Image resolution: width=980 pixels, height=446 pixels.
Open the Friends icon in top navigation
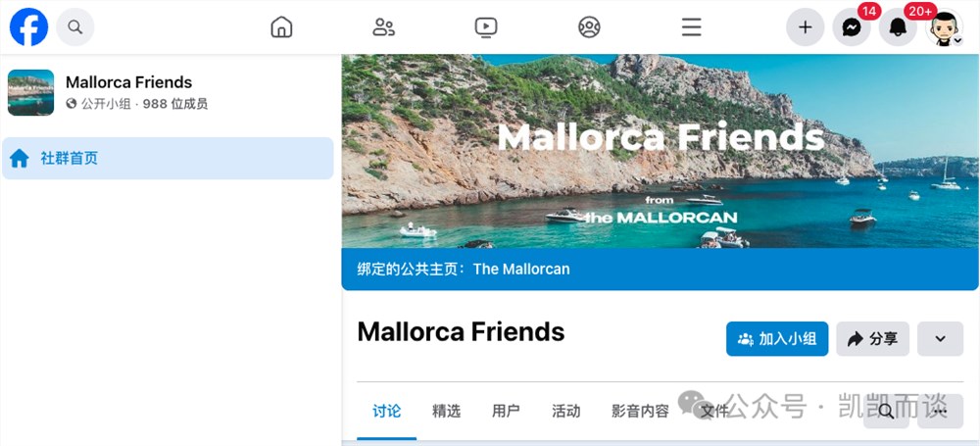pos(384,26)
